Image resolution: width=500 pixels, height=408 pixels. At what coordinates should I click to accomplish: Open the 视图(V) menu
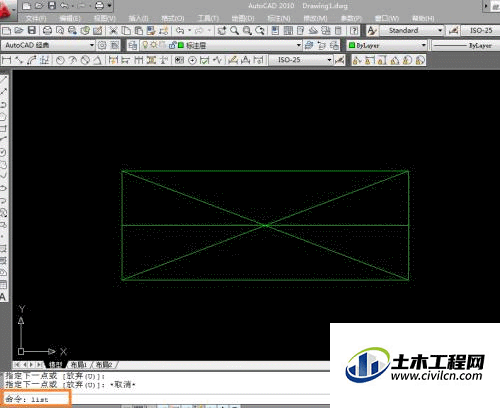(x=105, y=18)
